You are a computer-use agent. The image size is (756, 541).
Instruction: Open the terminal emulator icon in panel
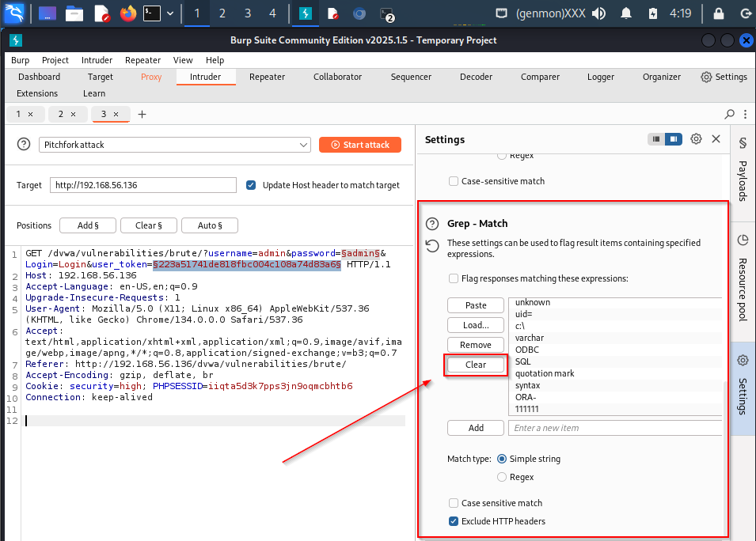152,13
